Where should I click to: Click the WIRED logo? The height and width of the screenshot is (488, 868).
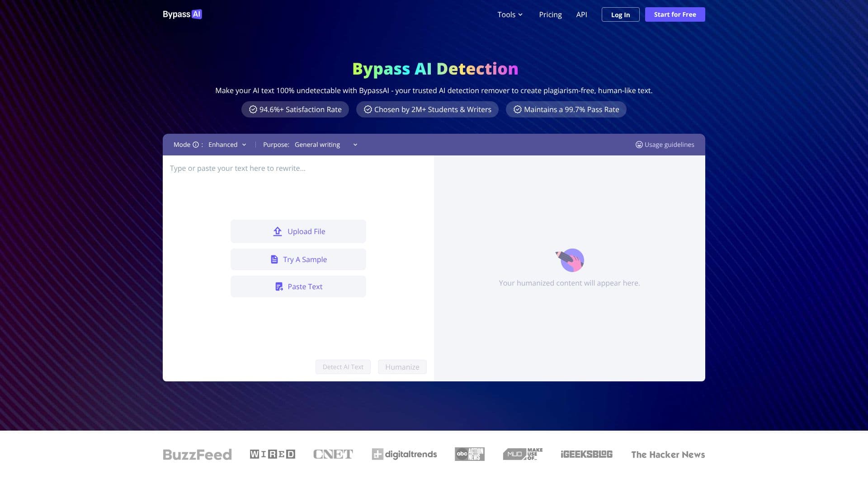(273, 454)
